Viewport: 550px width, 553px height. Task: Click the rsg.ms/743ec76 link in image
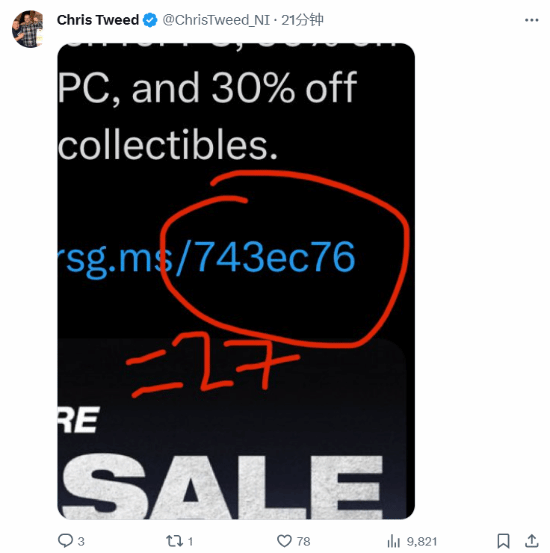click(206, 258)
